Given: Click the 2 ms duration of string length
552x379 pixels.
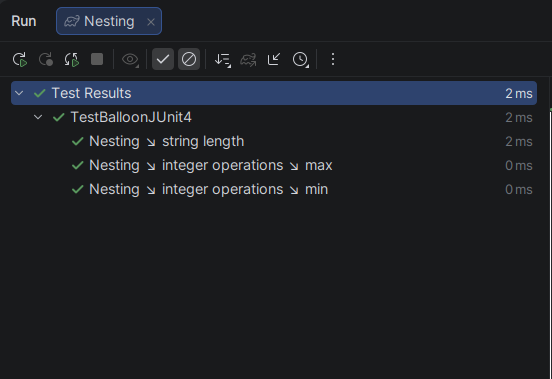Looking at the screenshot, I should click(x=519, y=141).
